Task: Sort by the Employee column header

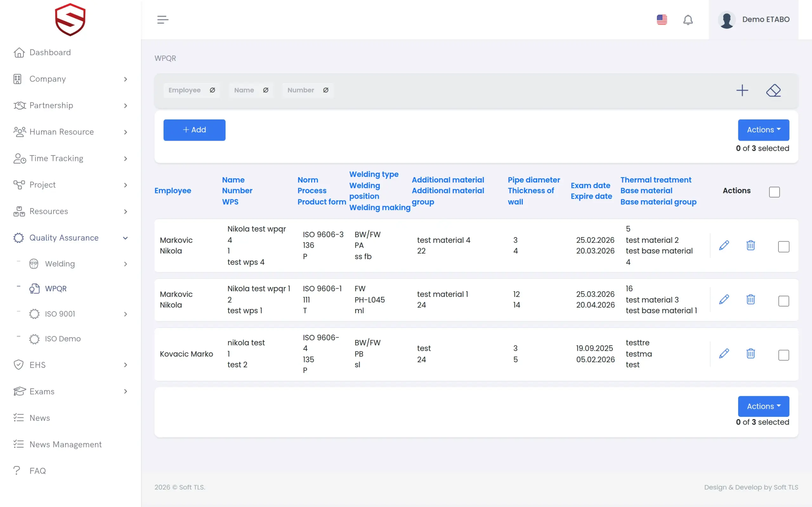Action: (173, 190)
